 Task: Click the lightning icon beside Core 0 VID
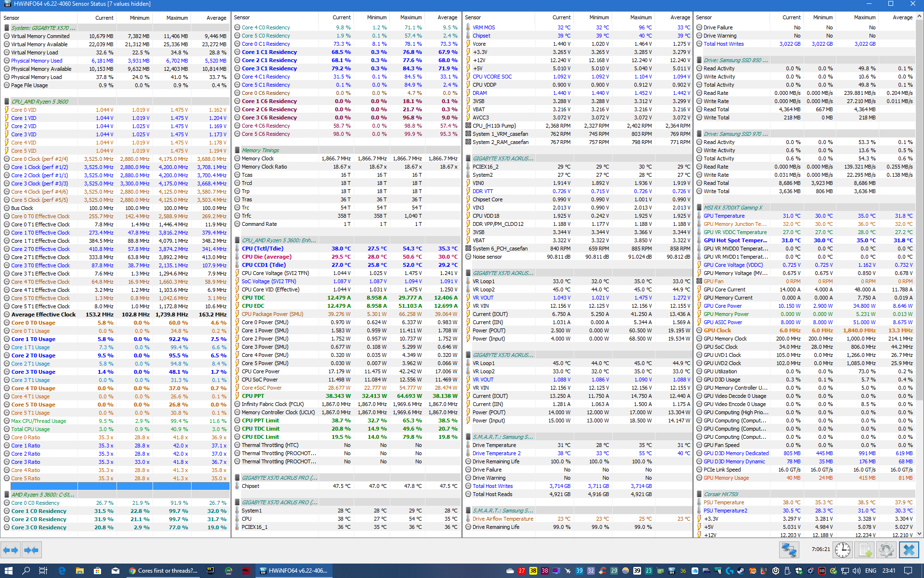click(7, 110)
